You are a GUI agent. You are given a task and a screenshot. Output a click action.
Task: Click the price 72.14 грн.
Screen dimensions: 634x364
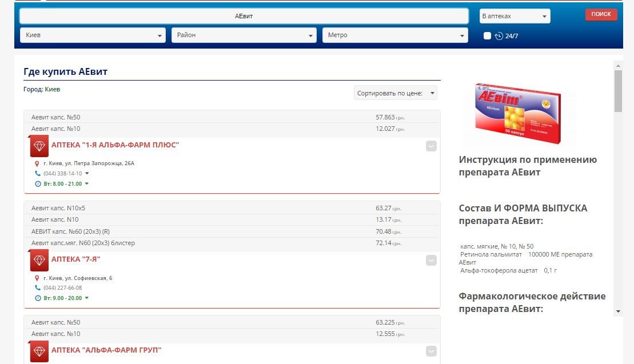click(388, 243)
